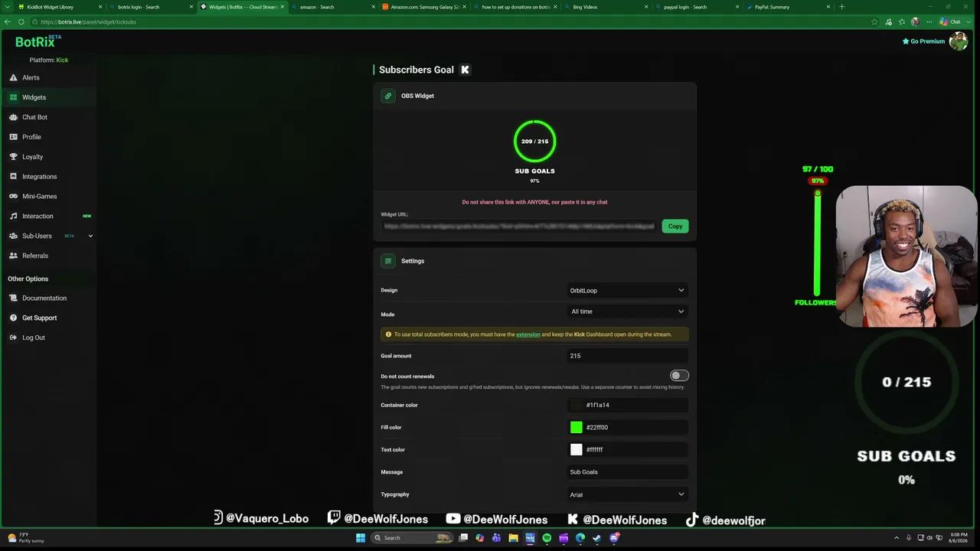Open the user avatar in the top right
Screen dimensions: 980x551
958,41
